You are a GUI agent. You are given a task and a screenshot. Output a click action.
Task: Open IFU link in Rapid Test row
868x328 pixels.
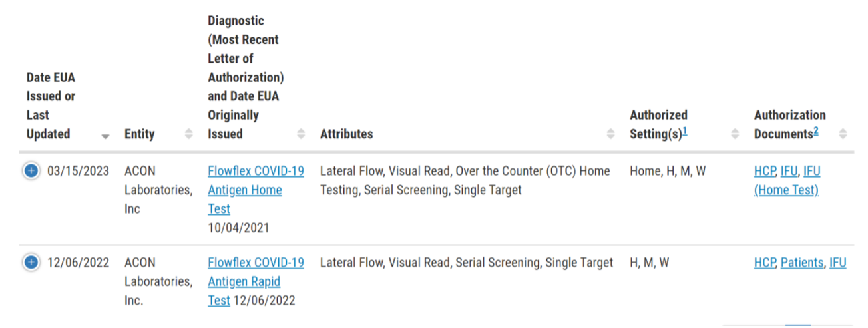click(838, 263)
